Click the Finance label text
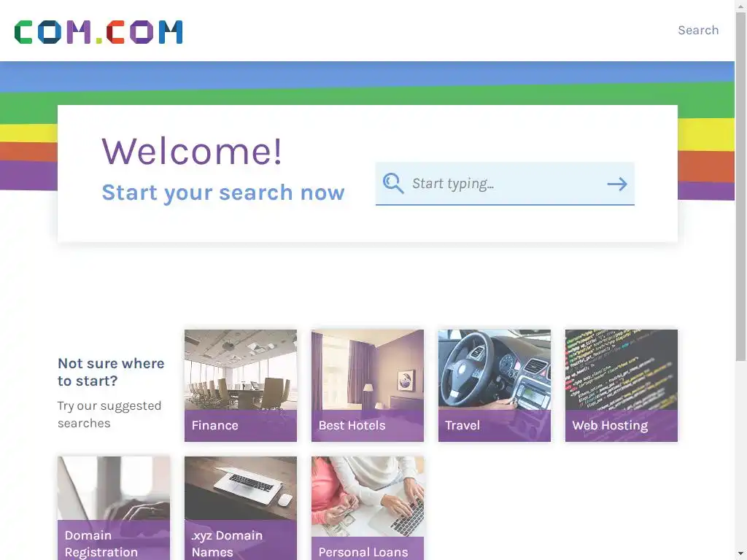The width and height of the screenshot is (747, 560). pyautogui.click(x=215, y=425)
